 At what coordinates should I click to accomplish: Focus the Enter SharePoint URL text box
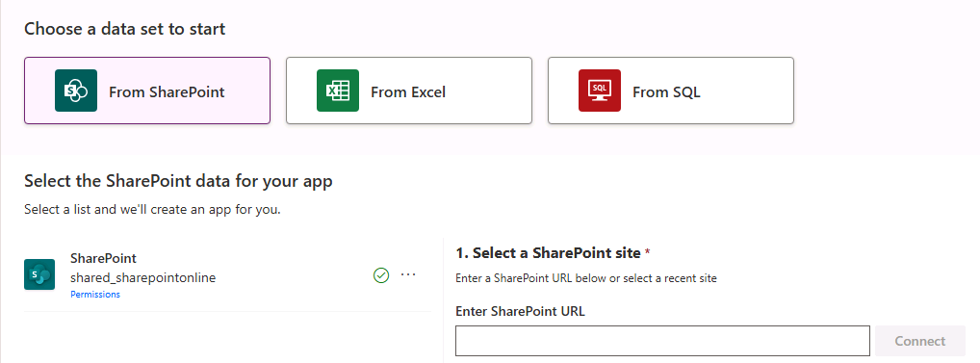coord(662,341)
